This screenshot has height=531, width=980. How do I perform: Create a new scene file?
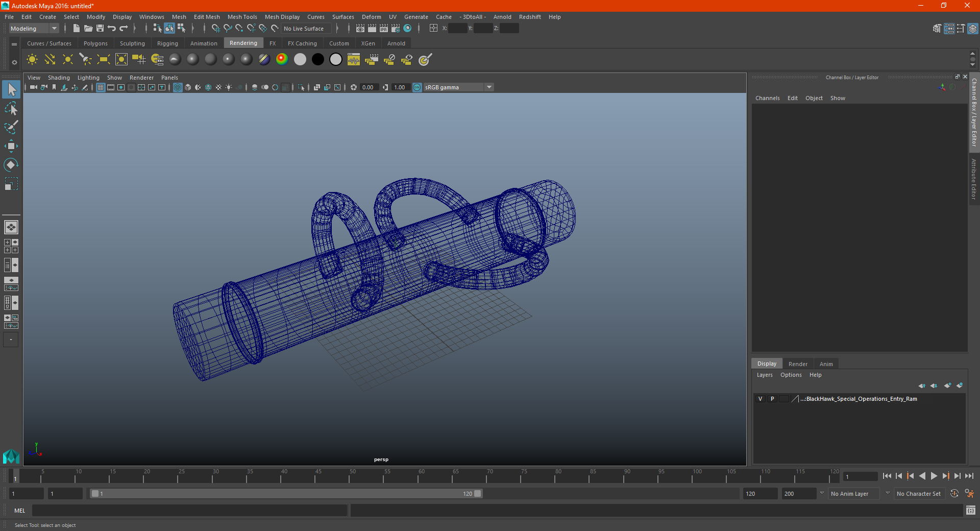click(x=76, y=29)
